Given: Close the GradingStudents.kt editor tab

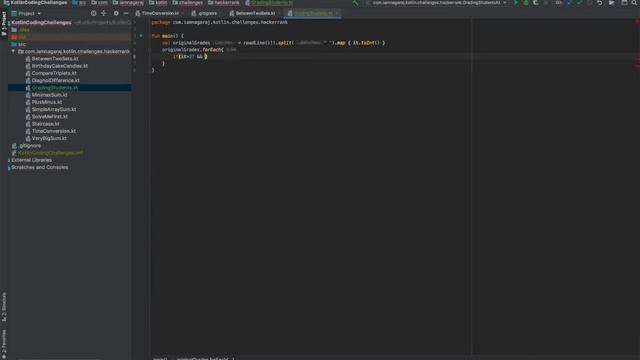Looking at the screenshot, I should 337,13.
